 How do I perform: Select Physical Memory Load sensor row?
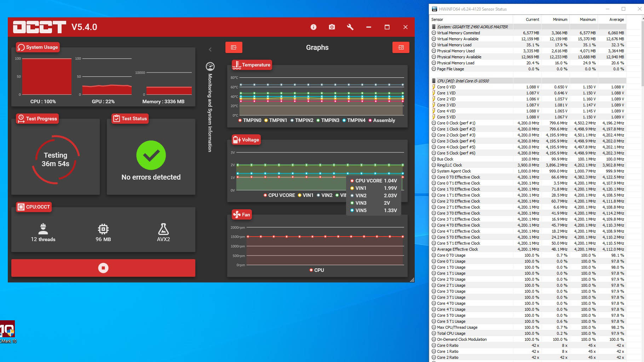(x=528, y=63)
